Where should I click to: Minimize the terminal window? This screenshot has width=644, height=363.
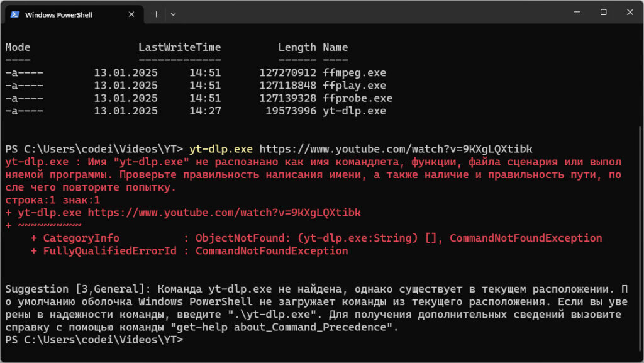pyautogui.click(x=575, y=12)
